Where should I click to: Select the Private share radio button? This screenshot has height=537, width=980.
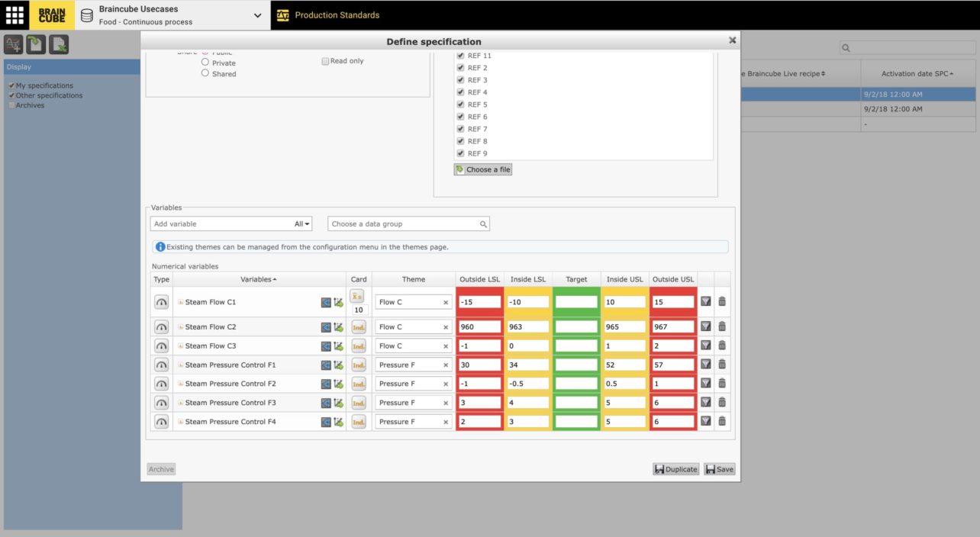point(205,63)
